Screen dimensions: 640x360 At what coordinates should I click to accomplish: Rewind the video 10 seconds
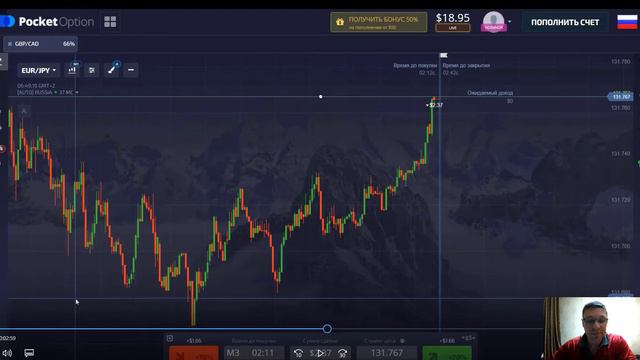pos(298,353)
